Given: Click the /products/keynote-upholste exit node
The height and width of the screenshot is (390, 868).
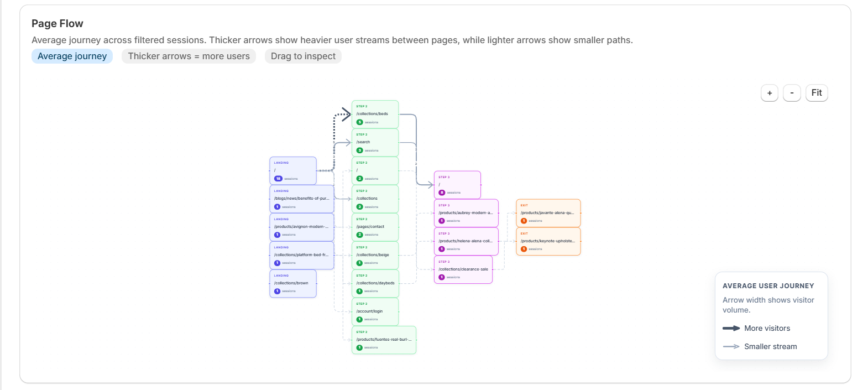Looking at the screenshot, I should [x=548, y=241].
